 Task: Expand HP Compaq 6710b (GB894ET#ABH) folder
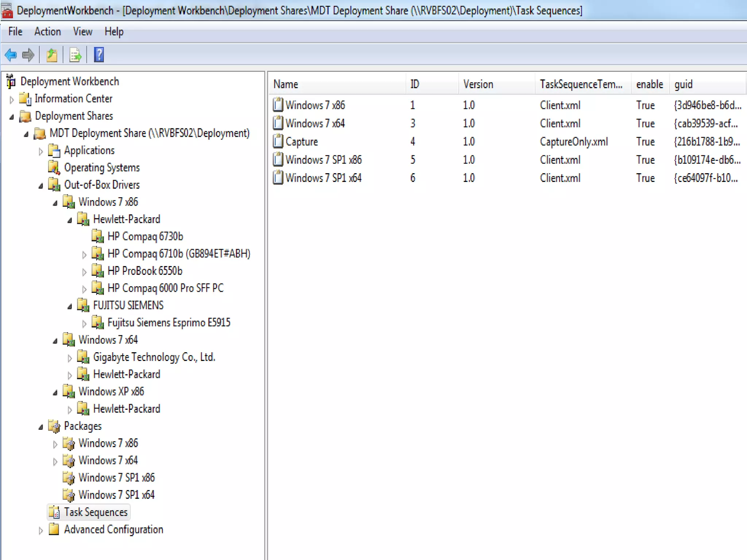click(84, 254)
